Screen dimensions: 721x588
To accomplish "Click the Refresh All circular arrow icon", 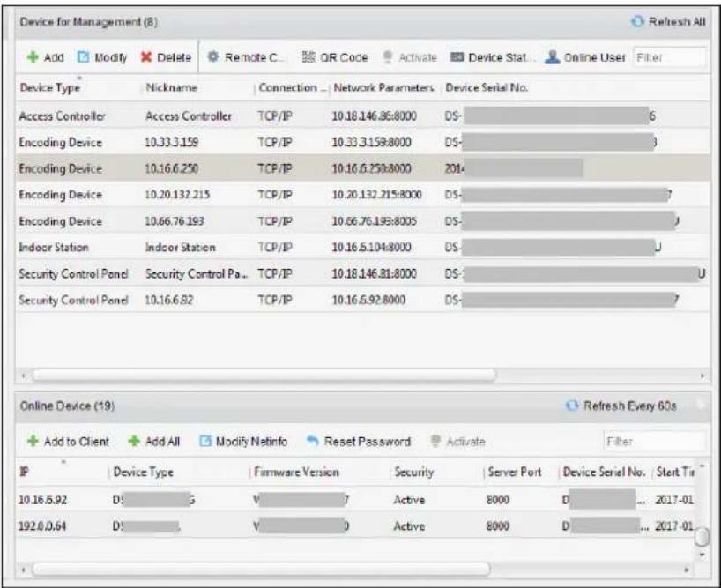I will point(637,22).
